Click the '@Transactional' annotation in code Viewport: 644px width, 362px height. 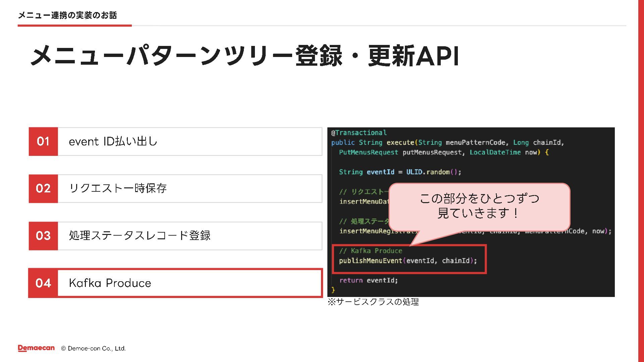pos(359,133)
